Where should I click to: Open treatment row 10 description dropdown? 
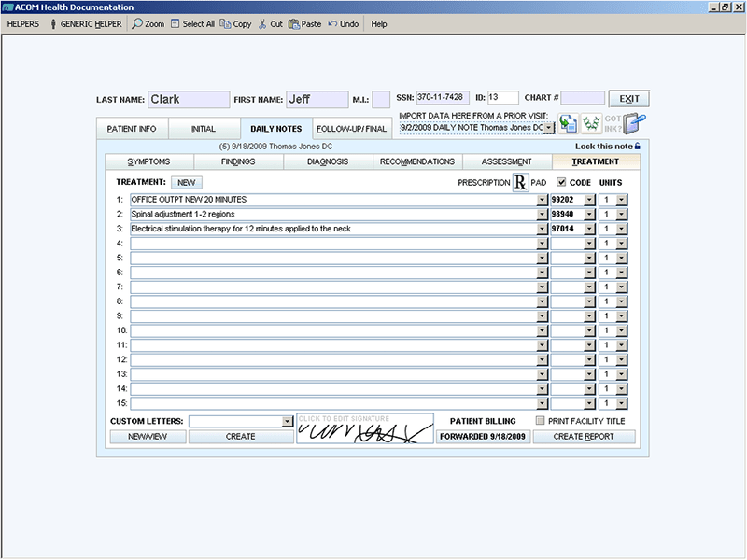pos(542,331)
